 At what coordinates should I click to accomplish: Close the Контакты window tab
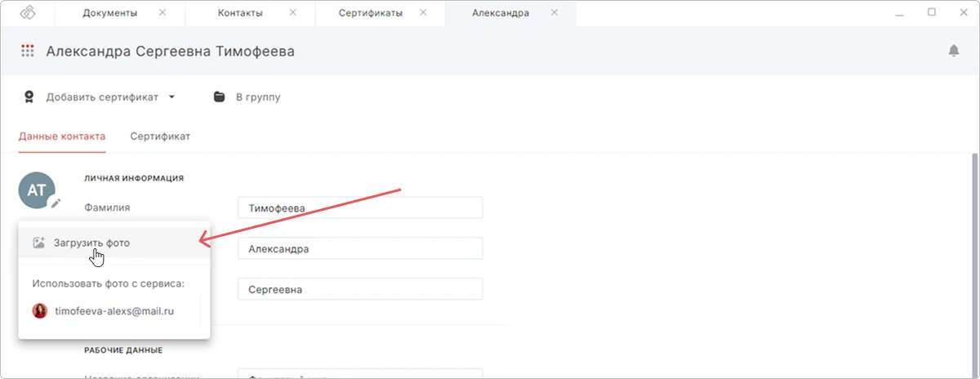tap(292, 13)
